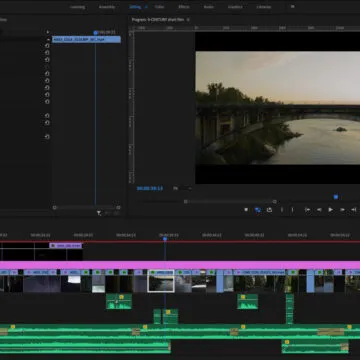
Task: Click the blue playhead in program monitor scrubber
Action: (x=336, y=197)
